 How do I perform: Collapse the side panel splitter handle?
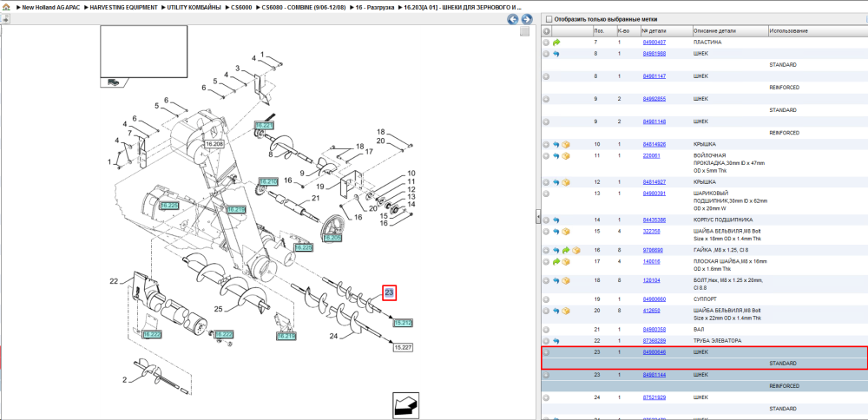click(x=538, y=217)
